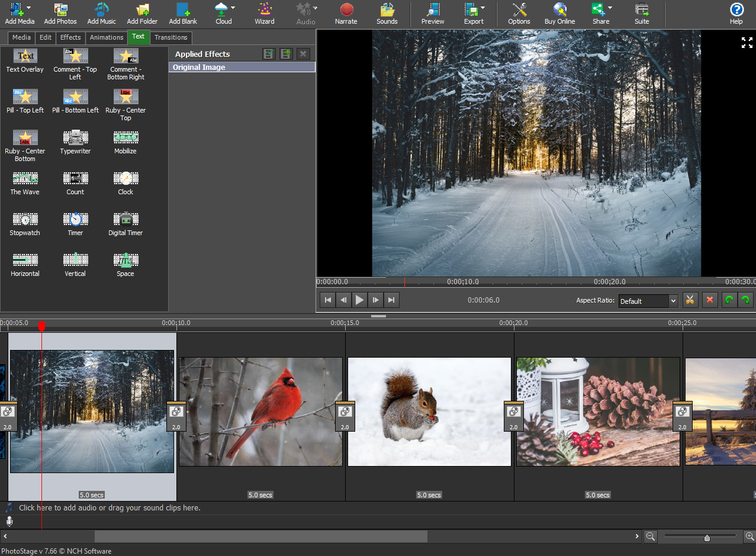Click the Narrate record icon
The height and width of the screenshot is (556, 756).
[x=346, y=10]
